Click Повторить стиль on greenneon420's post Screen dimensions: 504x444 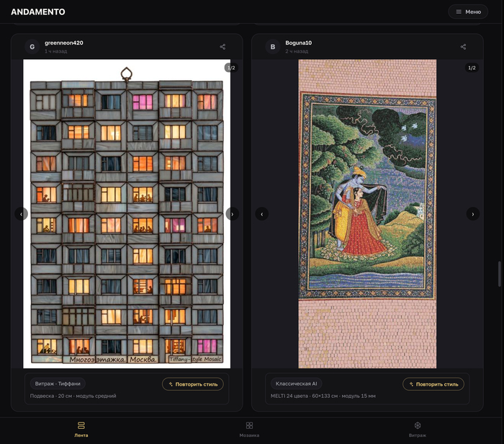coord(193,384)
